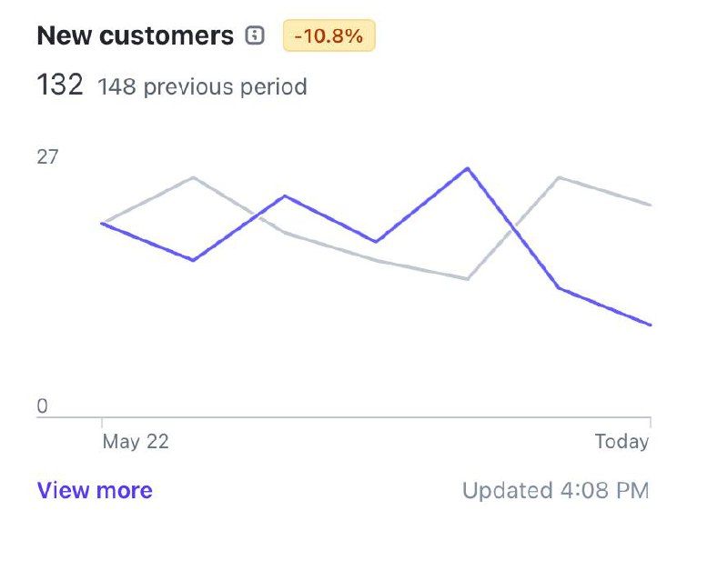Click the gray line's first peak after May 22
728x571 pixels.
click(193, 177)
